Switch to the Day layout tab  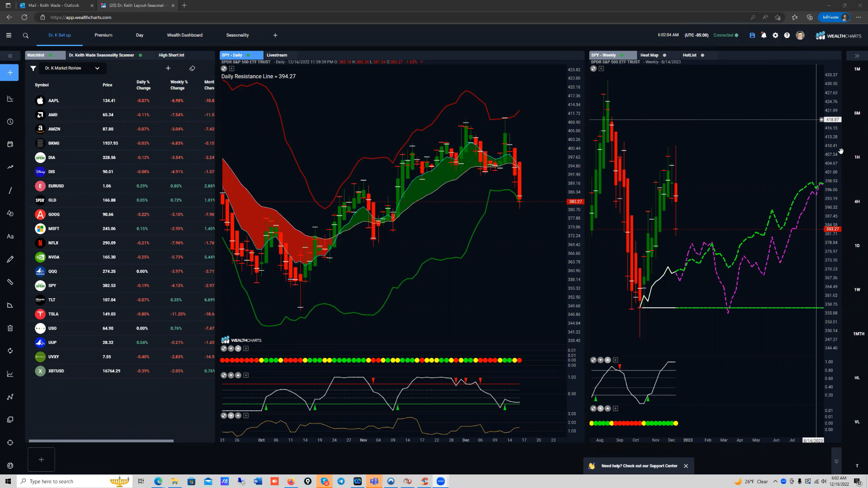click(x=140, y=35)
